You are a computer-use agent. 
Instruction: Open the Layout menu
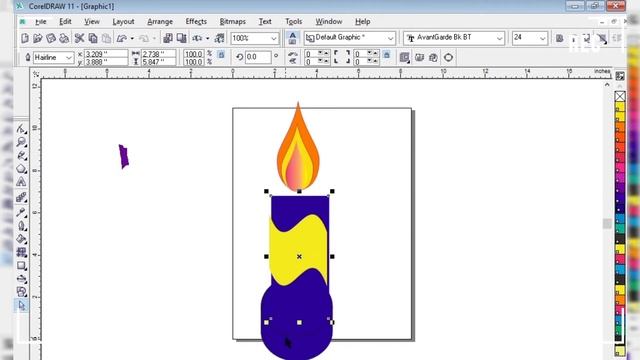[123, 22]
